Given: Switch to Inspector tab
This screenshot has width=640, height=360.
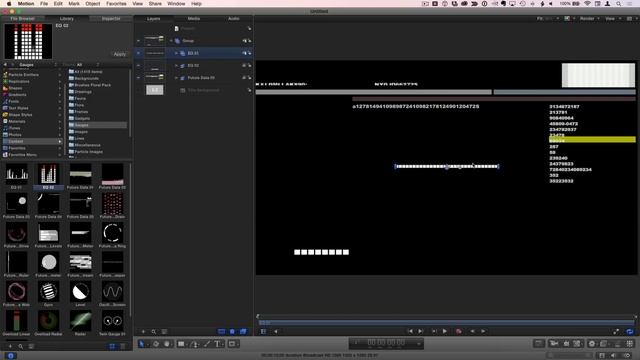Looking at the screenshot, I should click(x=111, y=18).
